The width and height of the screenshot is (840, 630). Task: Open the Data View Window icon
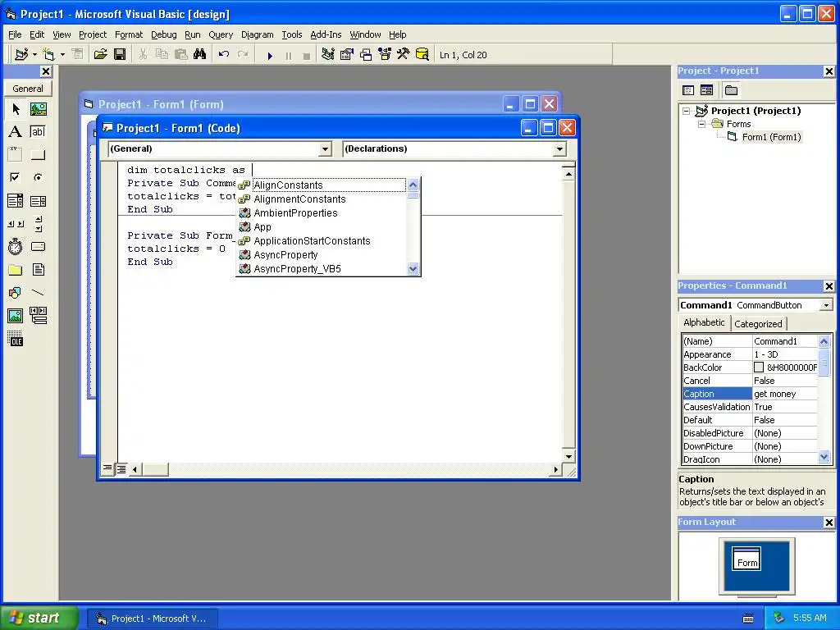(x=422, y=54)
